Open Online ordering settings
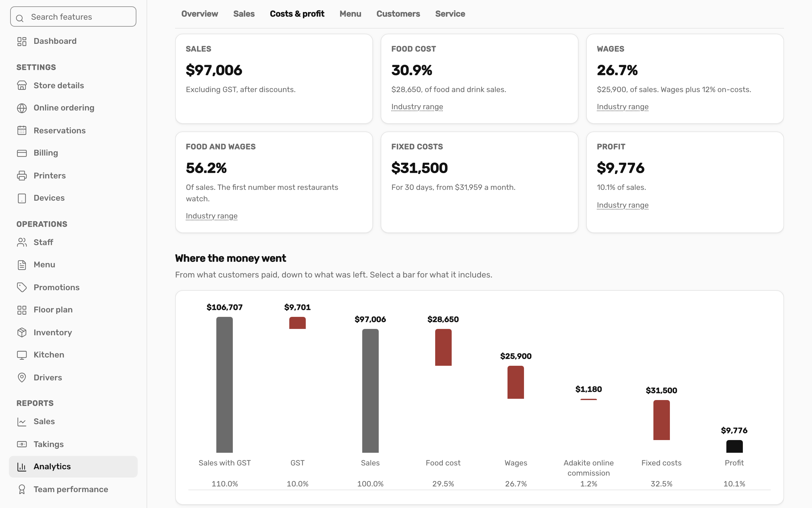The width and height of the screenshot is (812, 508). [x=73, y=108]
